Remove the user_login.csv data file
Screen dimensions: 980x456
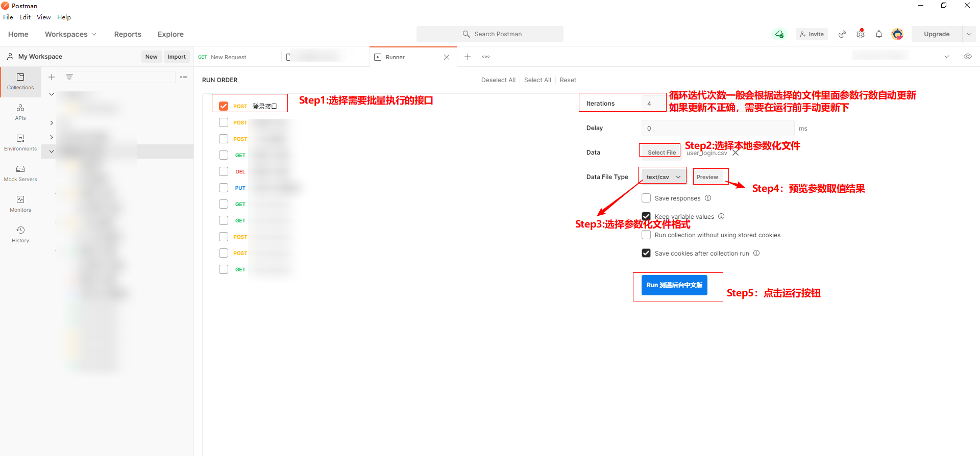pyautogui.click(x=736, y=153)
